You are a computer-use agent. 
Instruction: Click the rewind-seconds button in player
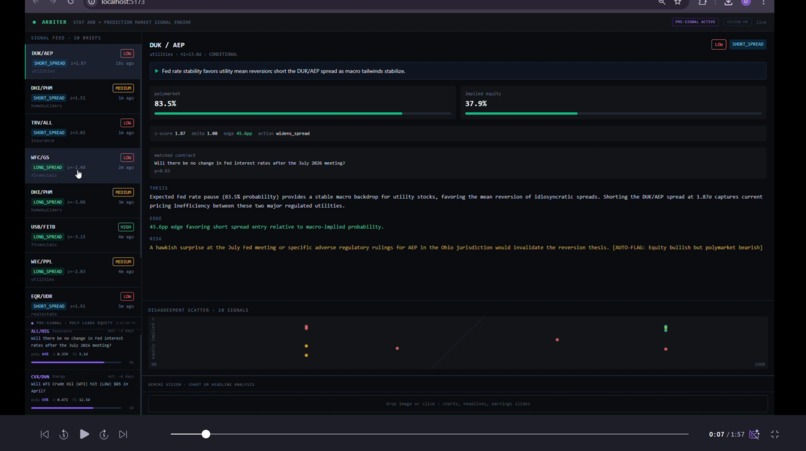(64, 434)
